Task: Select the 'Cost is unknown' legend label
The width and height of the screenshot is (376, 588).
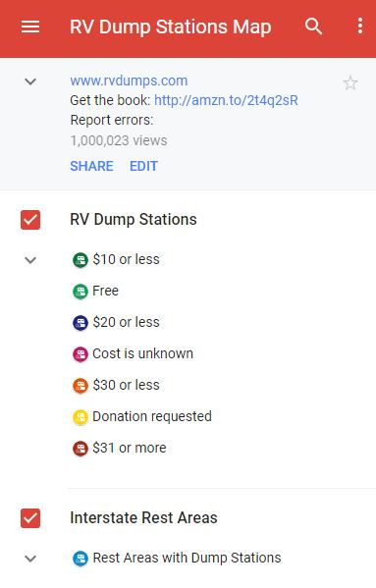Action: coord(142,353)
